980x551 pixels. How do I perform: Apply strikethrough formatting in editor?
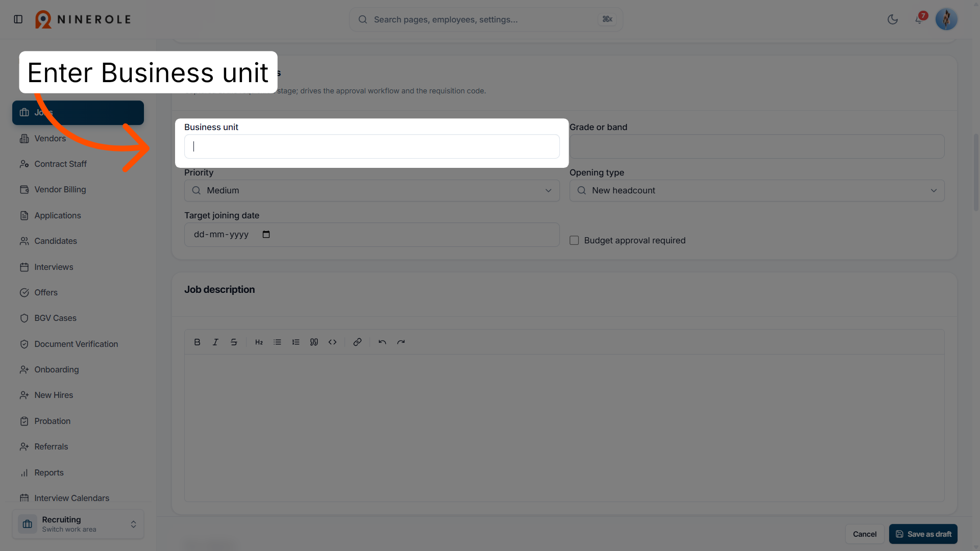tap(234, 342)
